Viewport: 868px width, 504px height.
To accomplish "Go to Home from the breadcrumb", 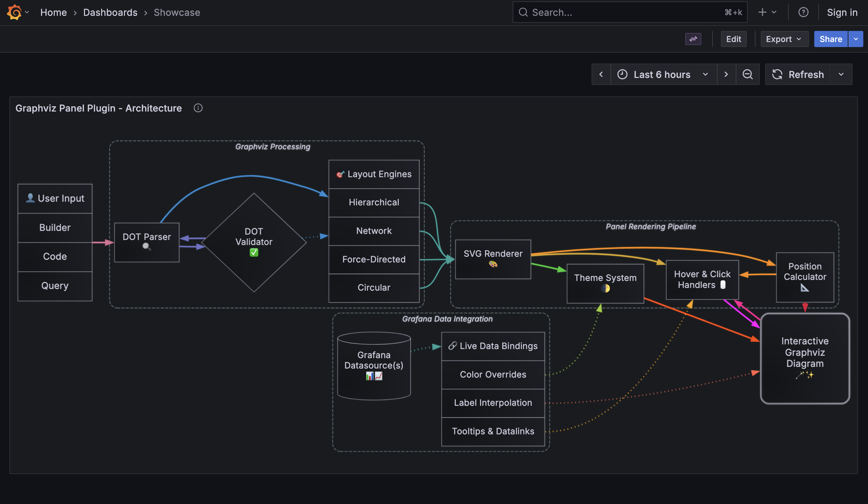I will point(53,12).
